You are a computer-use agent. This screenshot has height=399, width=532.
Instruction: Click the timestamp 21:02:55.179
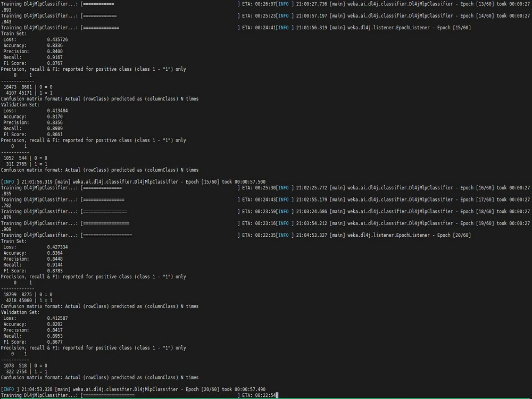(311, 199)
